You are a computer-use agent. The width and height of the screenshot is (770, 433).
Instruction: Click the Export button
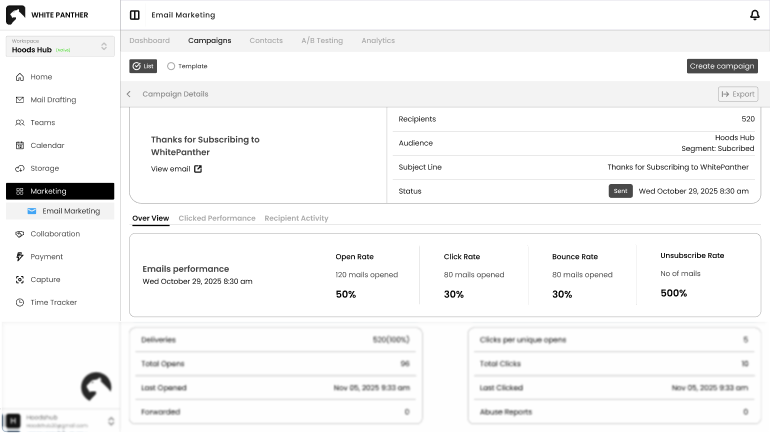(x=737, y=94)
